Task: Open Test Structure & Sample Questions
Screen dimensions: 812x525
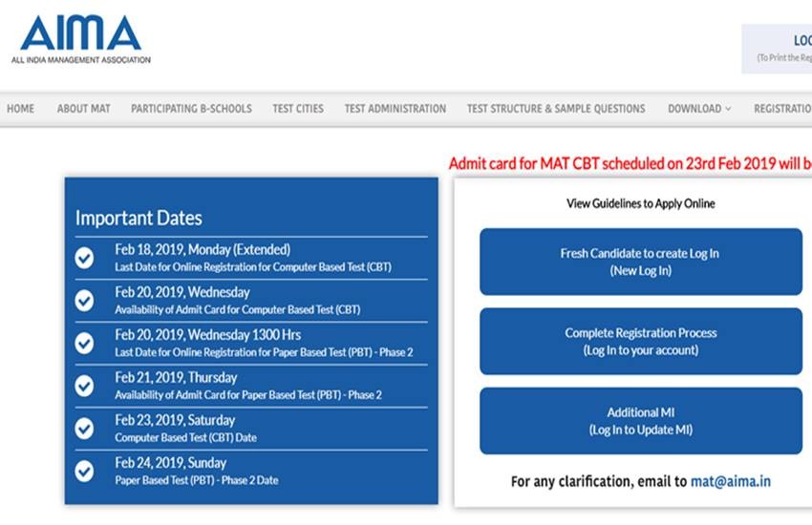Action: point(555,109)
